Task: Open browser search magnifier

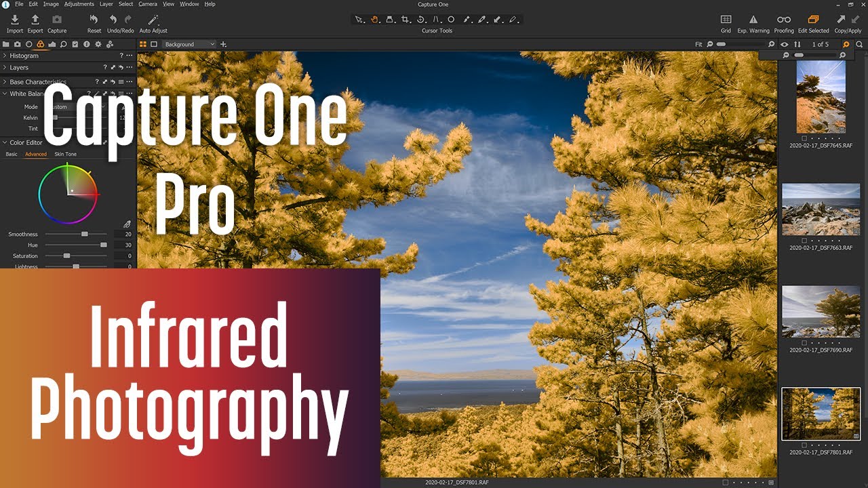Action: 859,44
